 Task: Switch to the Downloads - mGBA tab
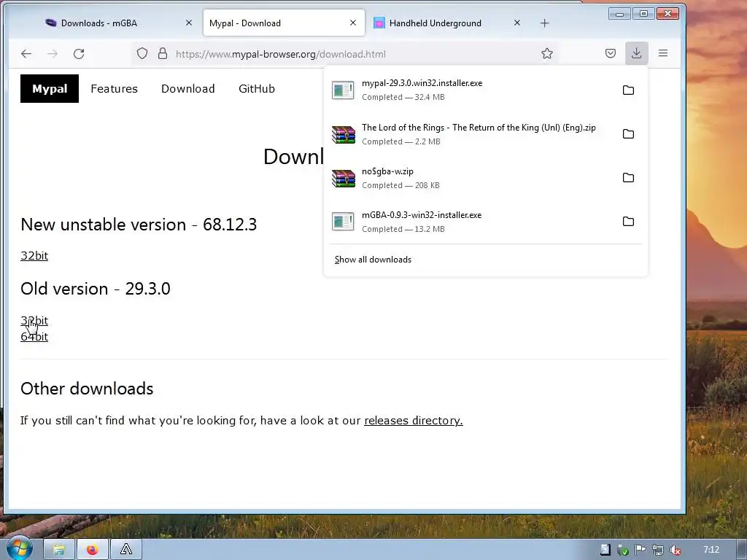[117, 23]
